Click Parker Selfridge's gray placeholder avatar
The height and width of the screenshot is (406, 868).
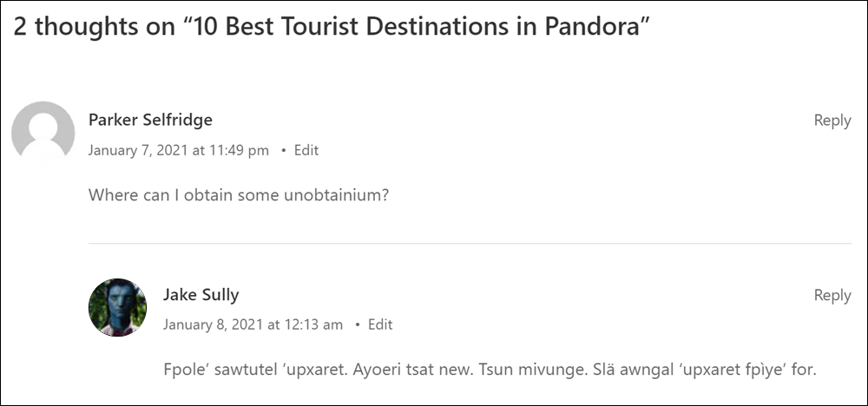43,133
